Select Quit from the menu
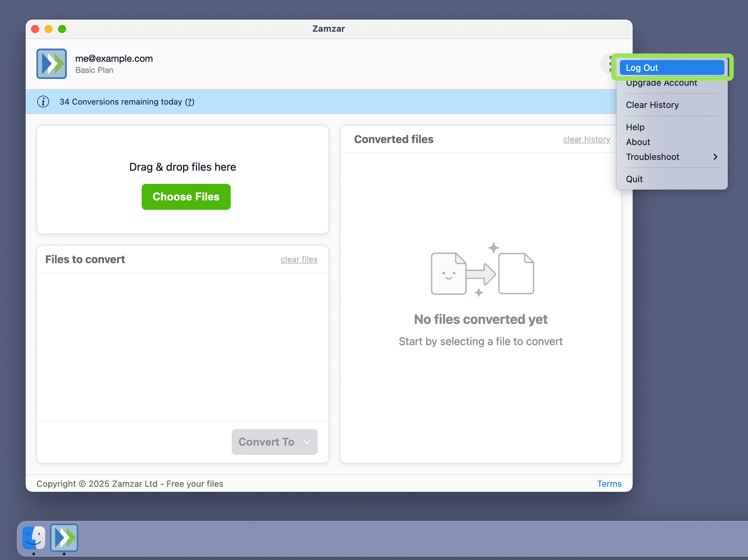The width and height of the screenshot is (748, 560). (634, 179)
